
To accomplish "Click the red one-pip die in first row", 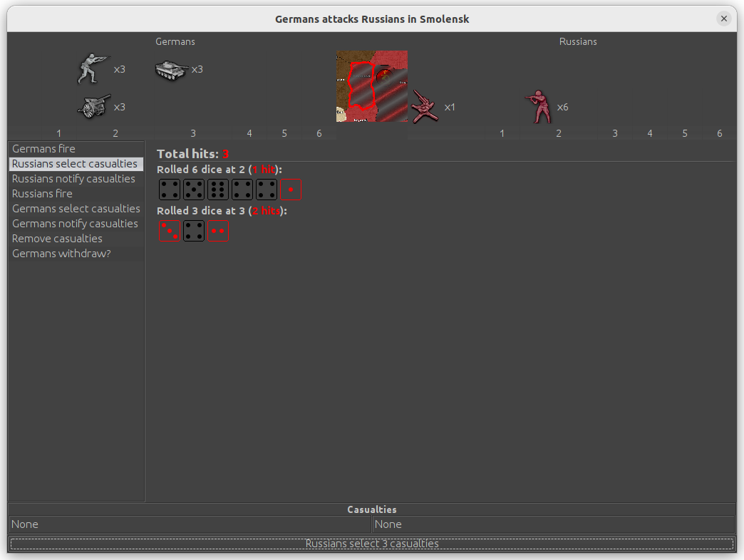I will [x=291, y=190].
